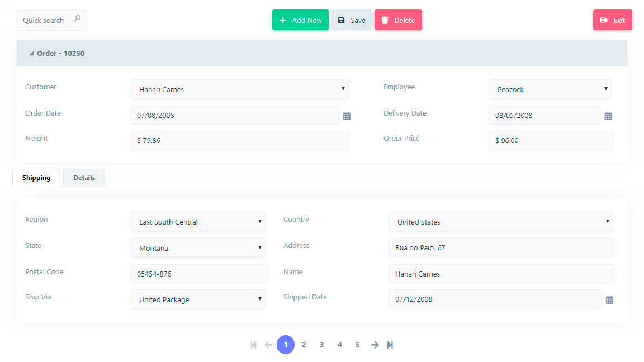Go to the last page arrow
644x362 pixels.
[x=390, y=345]
